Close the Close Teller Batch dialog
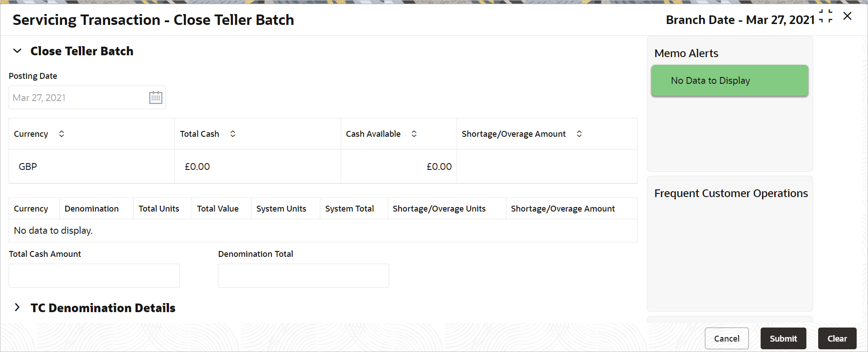The height and width of the screenshot is (352, 868). (848, 16)
